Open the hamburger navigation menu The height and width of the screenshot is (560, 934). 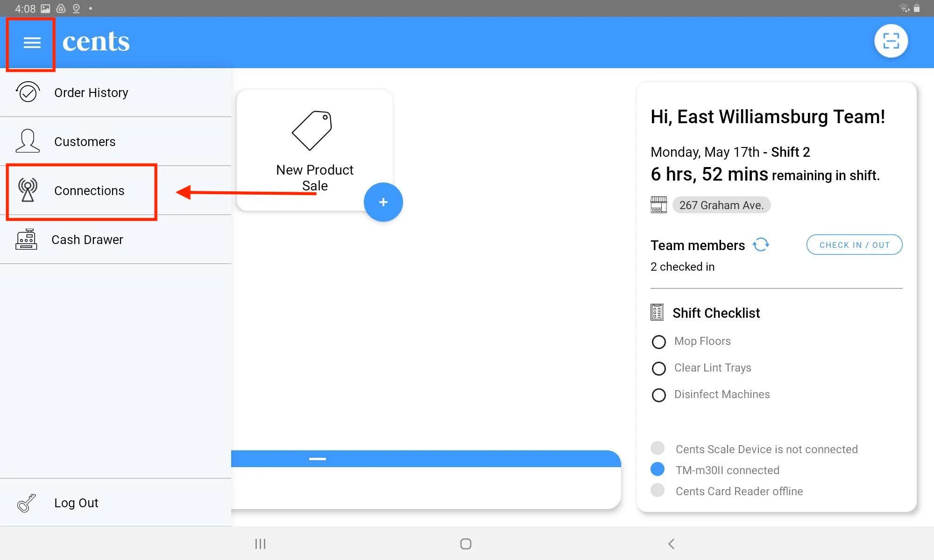31,43
